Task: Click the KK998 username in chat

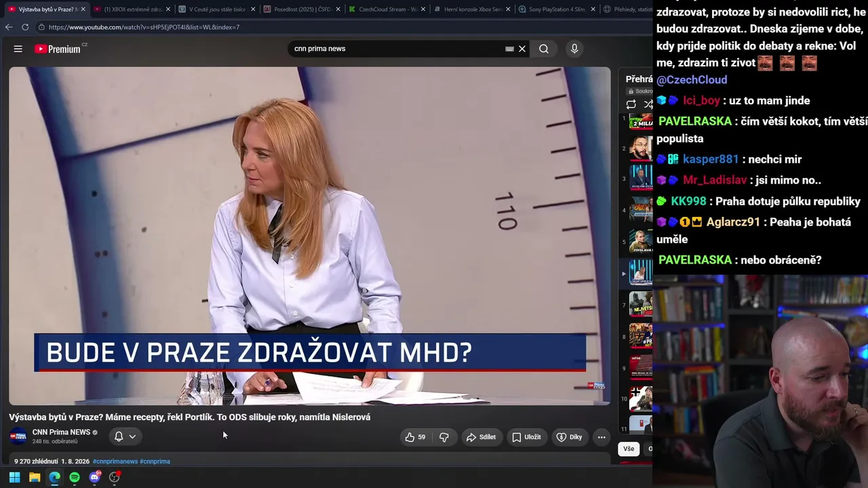Action: point(688,201)
